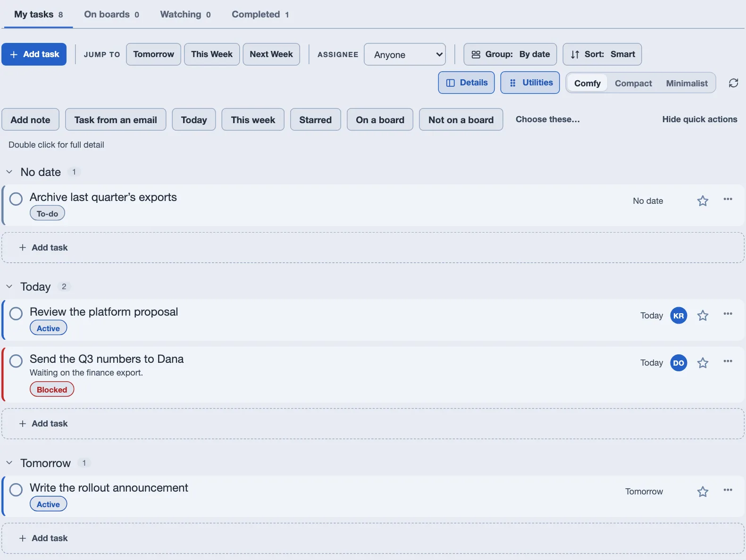Switch to Compact density view
Image resolution: width=746 pixels, height=560 pixels.
(633, 83)
